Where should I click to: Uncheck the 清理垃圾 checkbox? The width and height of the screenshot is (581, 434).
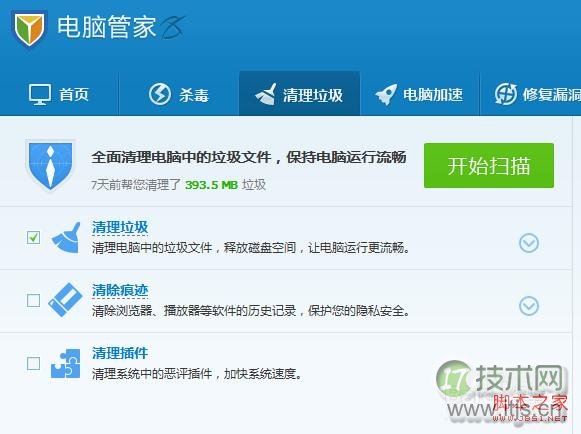34,237
